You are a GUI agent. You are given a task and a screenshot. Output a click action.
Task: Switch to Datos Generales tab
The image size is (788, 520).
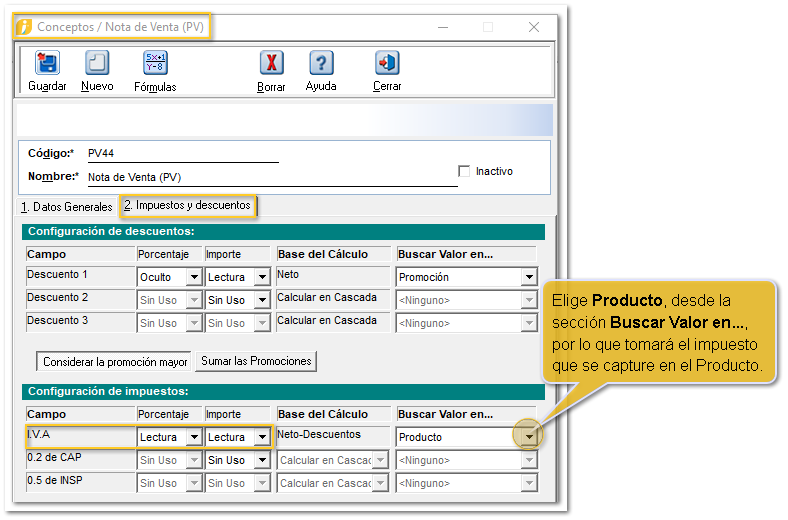[x=67, y=207]
